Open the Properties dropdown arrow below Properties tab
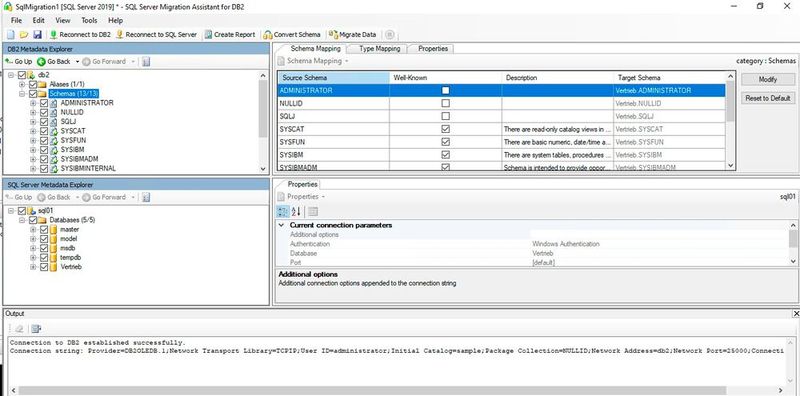 323,197
